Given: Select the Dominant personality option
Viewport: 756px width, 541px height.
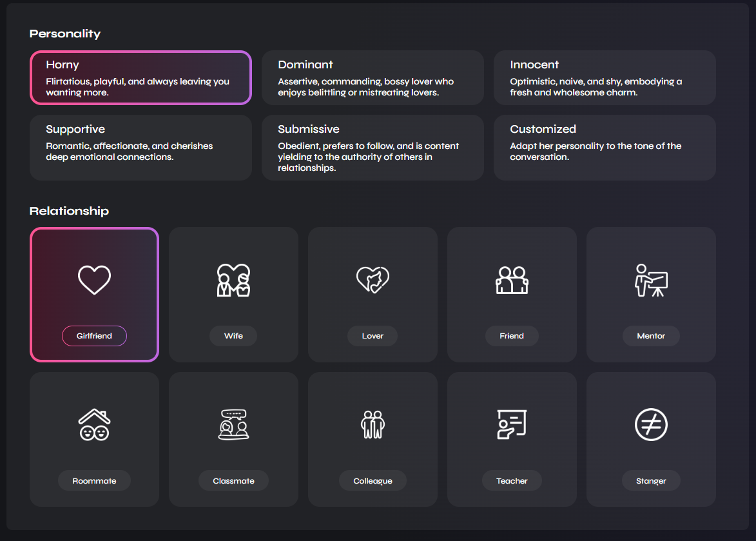Looking at the screenshot, I should 373,77.
